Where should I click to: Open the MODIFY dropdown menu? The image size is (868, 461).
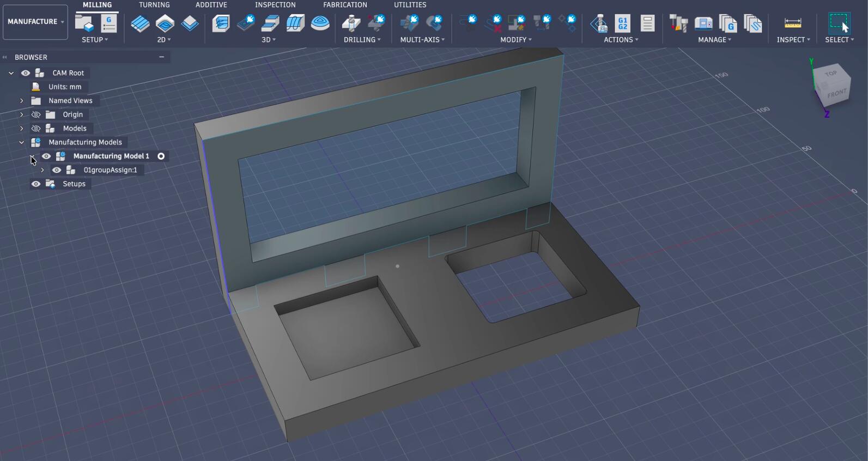click(x=516, y=40)
